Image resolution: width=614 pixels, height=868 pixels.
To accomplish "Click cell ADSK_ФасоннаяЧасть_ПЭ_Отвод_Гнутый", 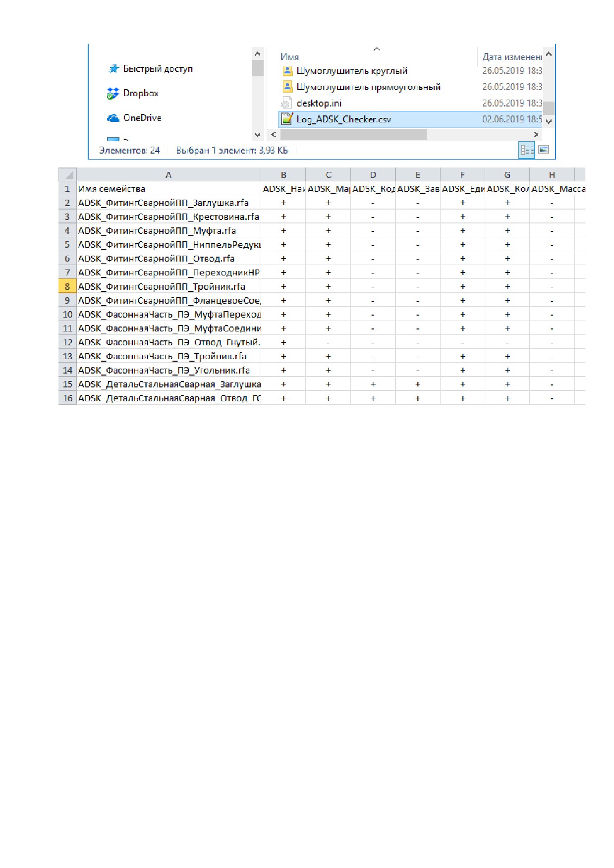I will (x=168, y=342).
